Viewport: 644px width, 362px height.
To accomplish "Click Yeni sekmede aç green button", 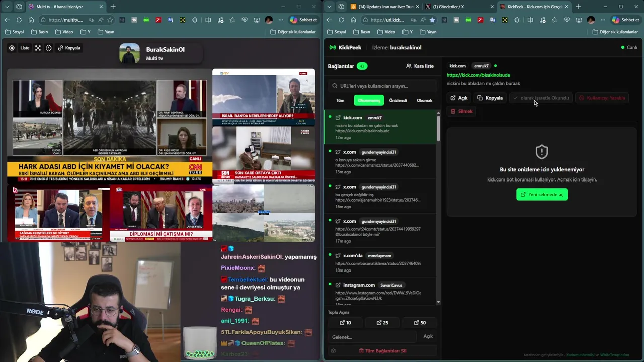I will 542,194.
